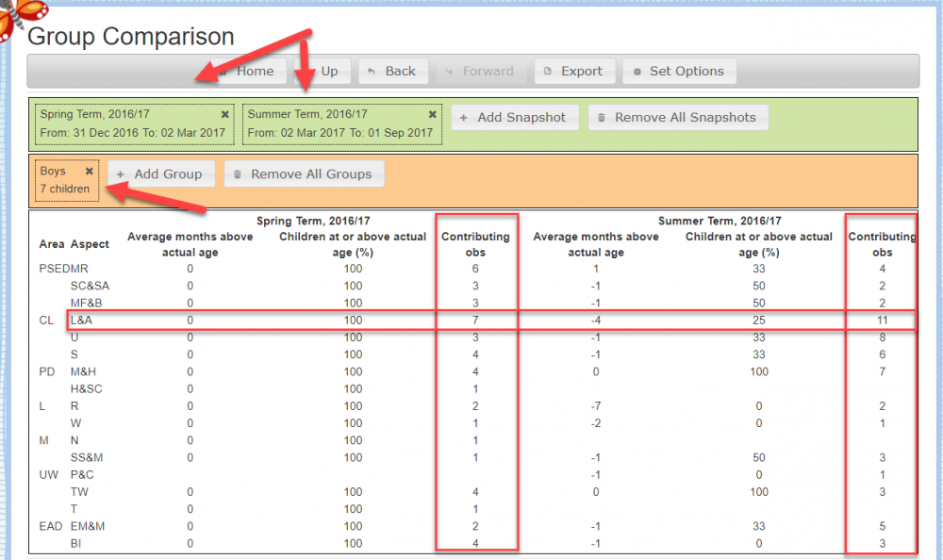Select the M&H aspect row
This screenshot has width=943, height=560.
point(83,371)
